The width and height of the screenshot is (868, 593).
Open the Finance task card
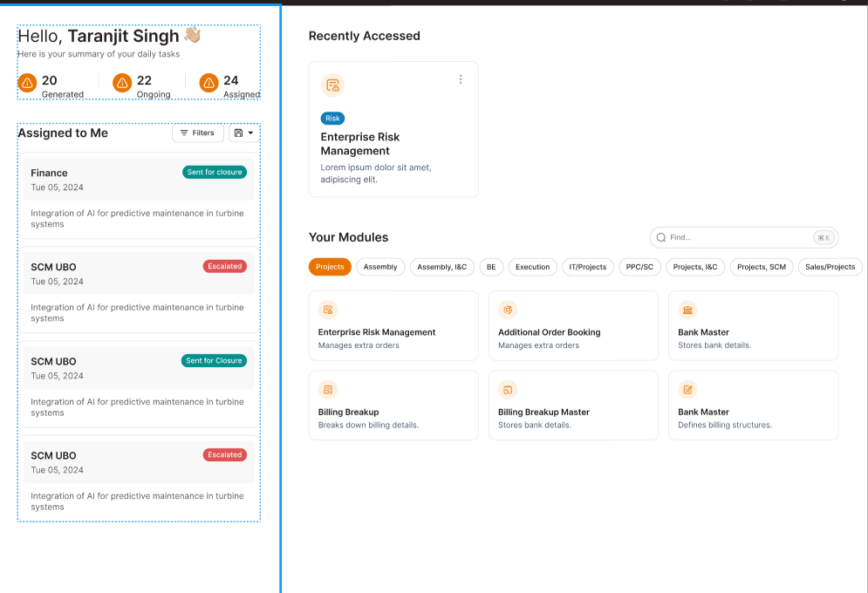click(138, 198)
